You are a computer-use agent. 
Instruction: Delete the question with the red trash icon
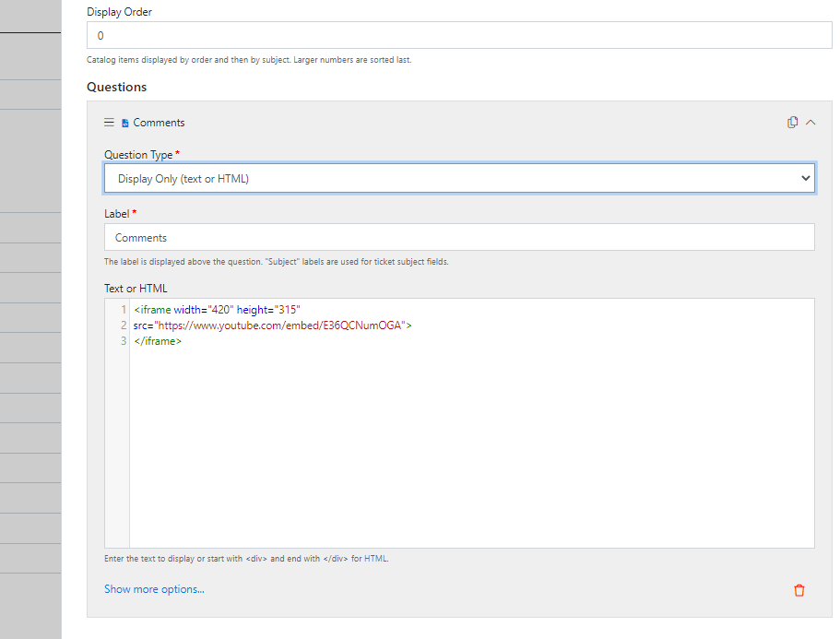799,590
